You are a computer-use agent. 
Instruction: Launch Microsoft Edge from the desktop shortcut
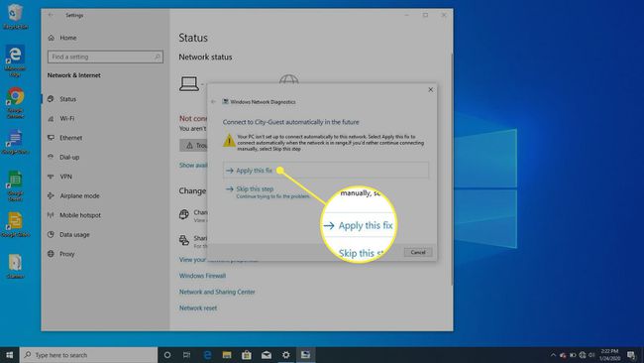(15, 60)
